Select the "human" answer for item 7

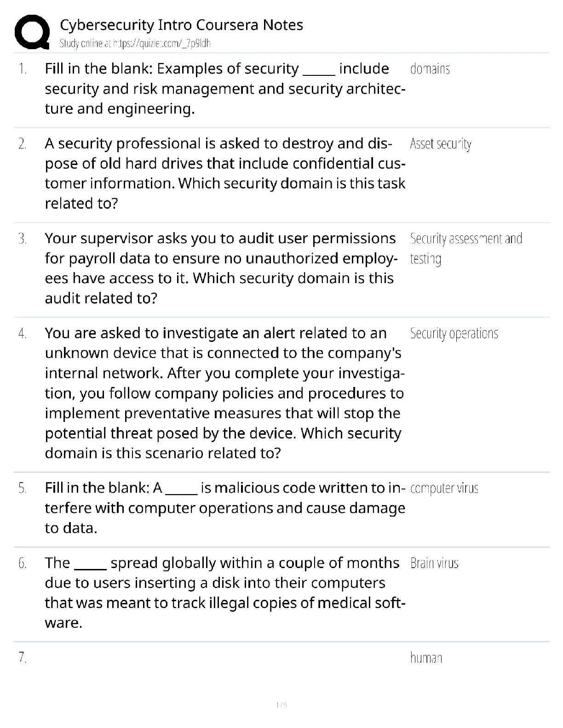[426, 658]
